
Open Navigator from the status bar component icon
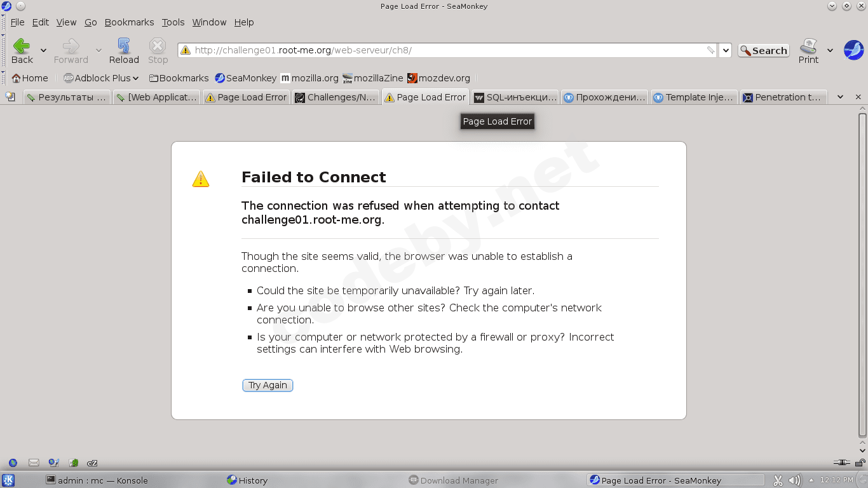(x=13, y=463)
